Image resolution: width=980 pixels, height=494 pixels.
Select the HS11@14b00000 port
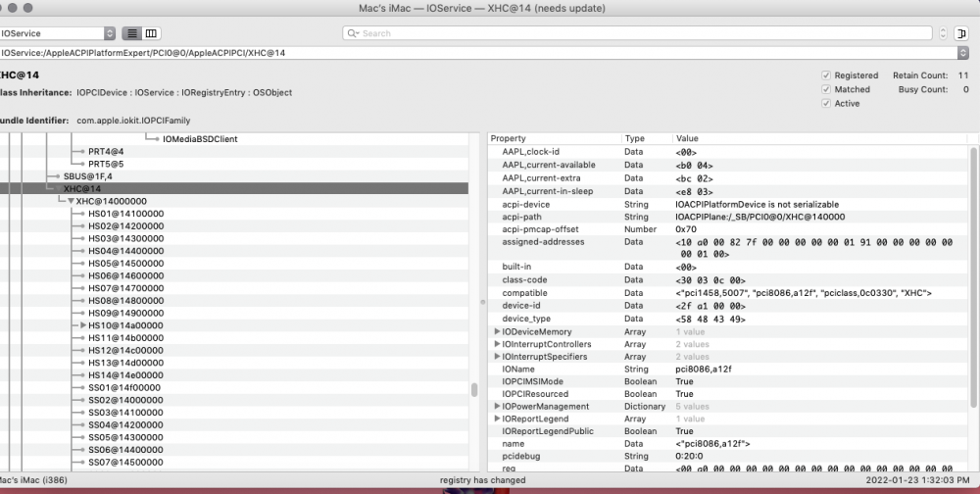[x=125, y=338]
